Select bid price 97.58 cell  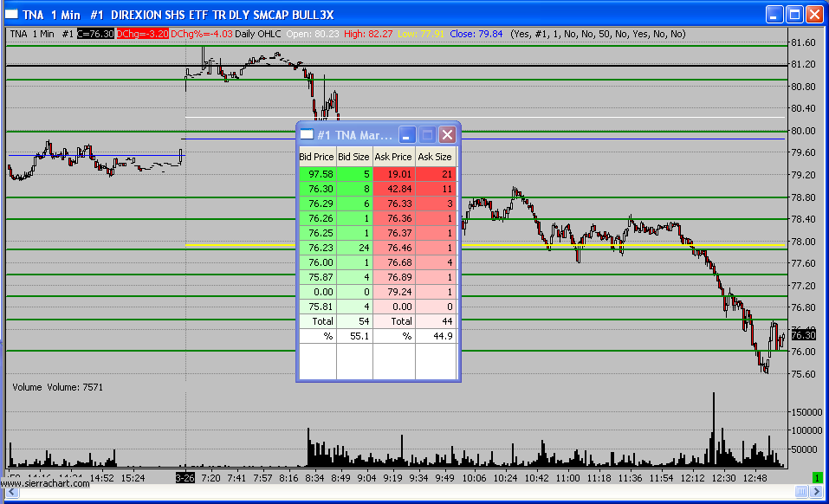pos(317,174)
